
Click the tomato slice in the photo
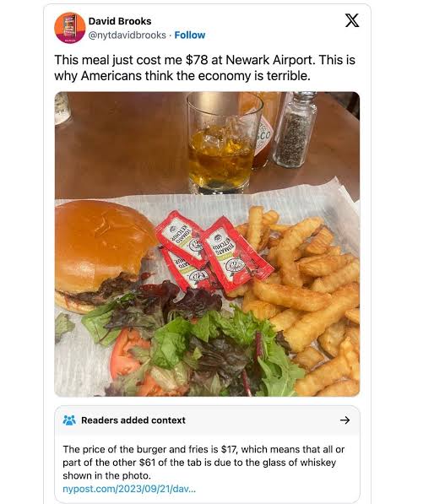(127, 354)
